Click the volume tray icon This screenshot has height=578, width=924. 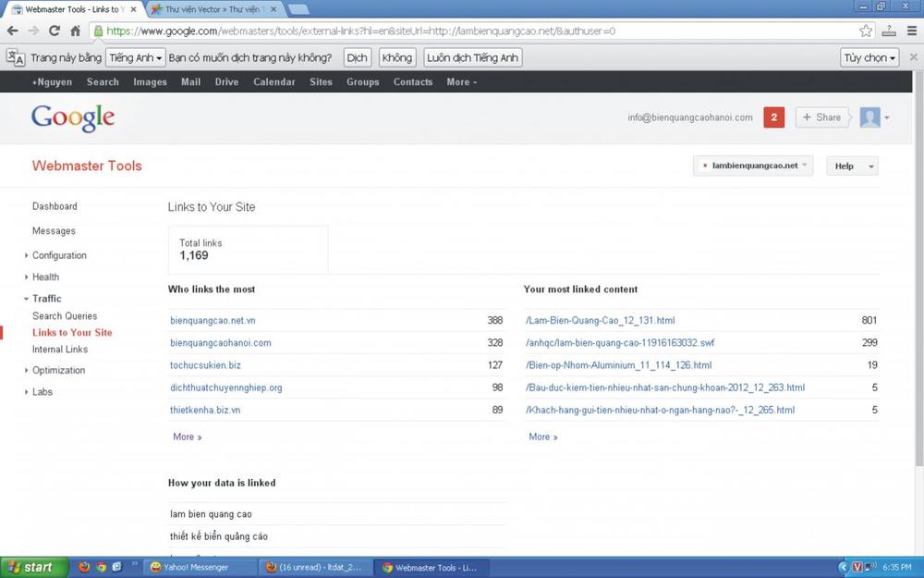coord(870,568)
